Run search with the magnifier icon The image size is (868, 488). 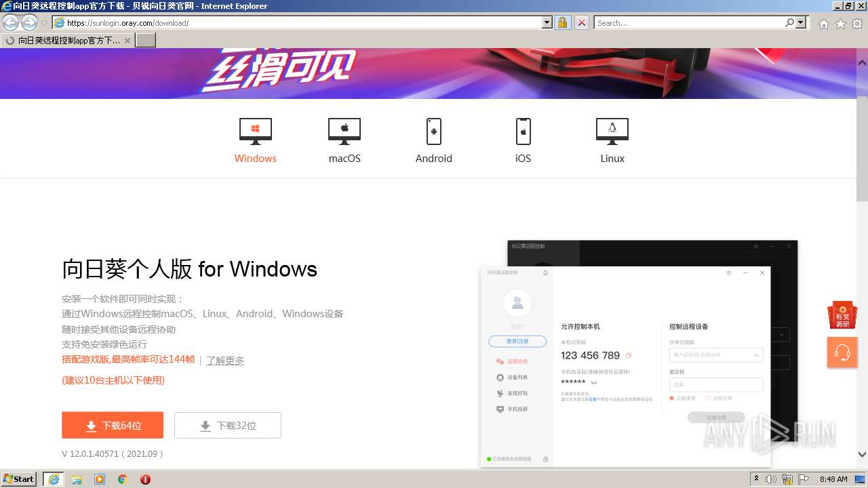(790, 22)
